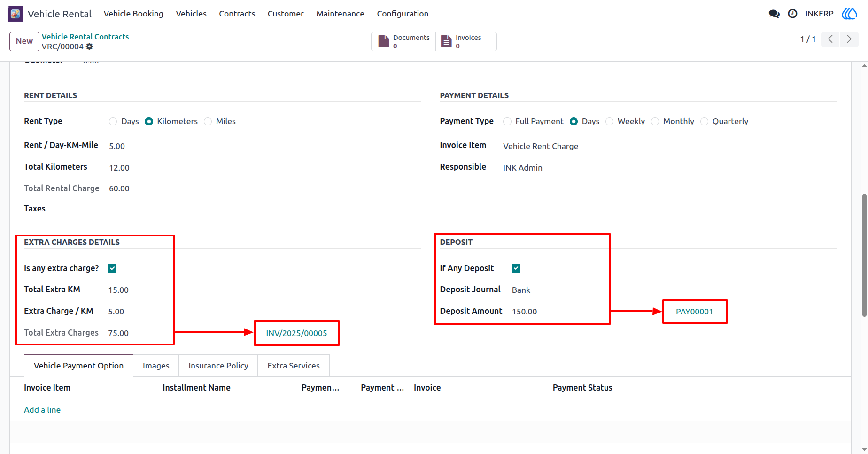Open the Vehicle Rental app icon
This screenshot has height=454, width=868.
[x=15, y=14]
